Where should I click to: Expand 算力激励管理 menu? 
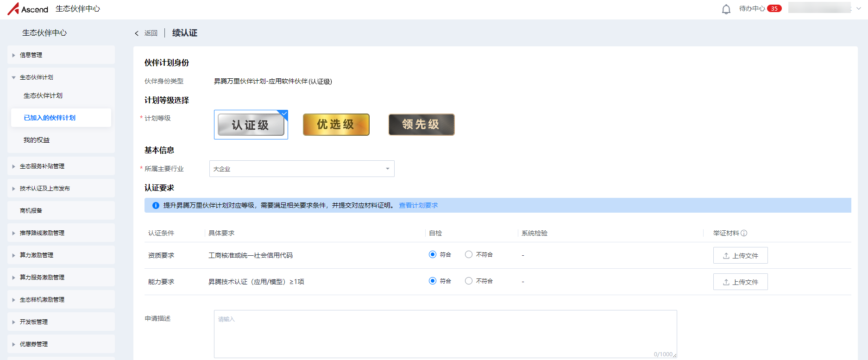(x=61, y=255)
